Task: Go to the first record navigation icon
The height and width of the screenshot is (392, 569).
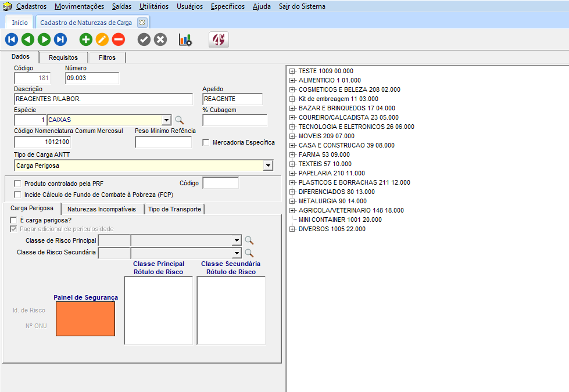Action: pyautogui.click(x=11, y=39)
